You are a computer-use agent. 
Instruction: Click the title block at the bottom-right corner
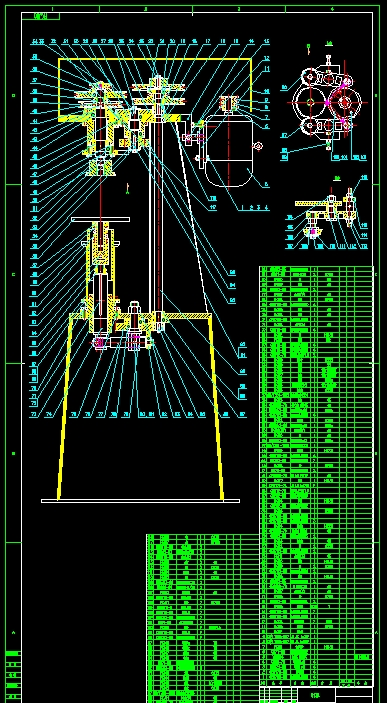point(317,694)
